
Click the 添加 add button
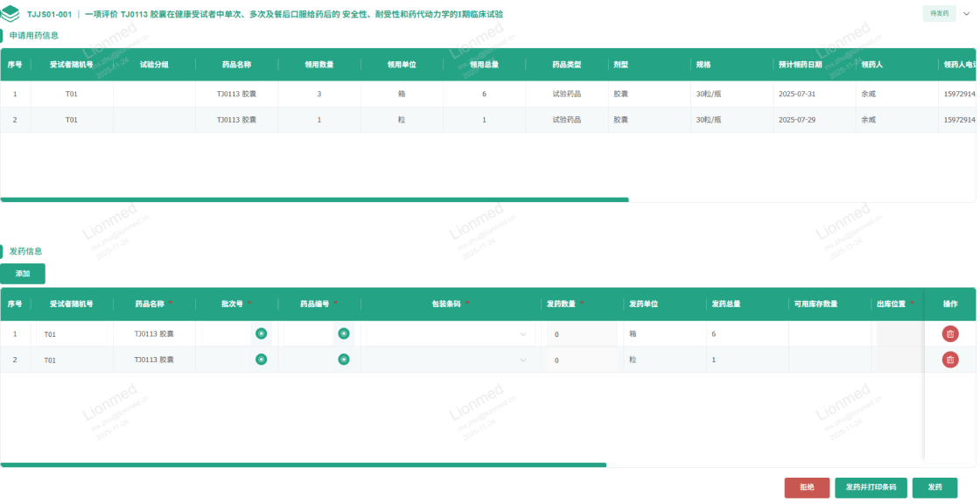(x=23, y=274)
